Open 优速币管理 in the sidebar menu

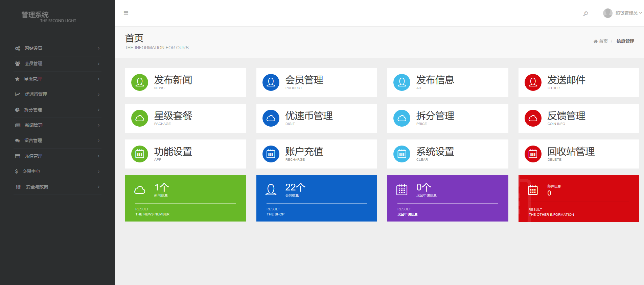point(36,95)
